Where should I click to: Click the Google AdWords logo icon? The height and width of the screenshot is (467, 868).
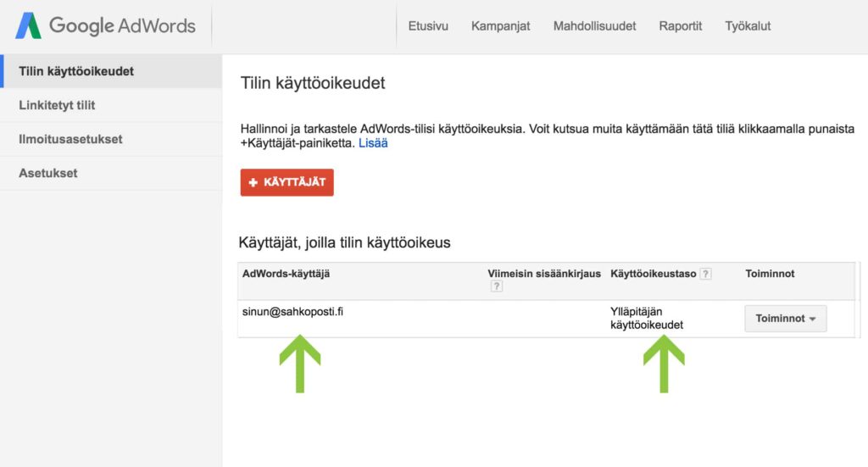tap(28, 25)
